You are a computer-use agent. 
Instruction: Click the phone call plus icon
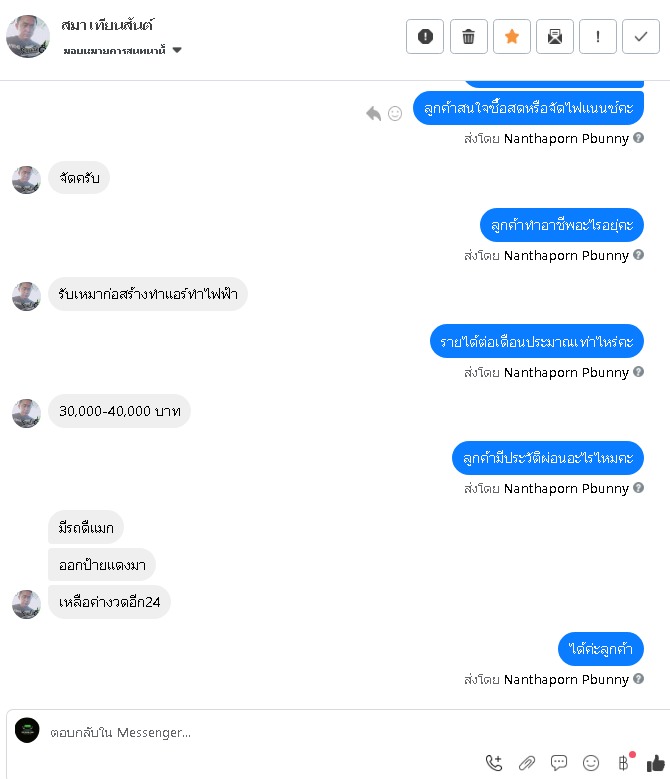point(494,763)
